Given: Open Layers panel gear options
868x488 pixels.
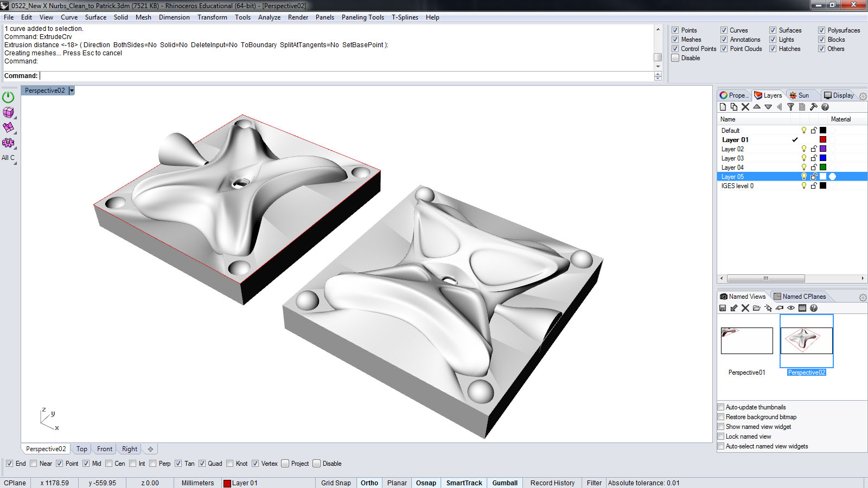Looking at the screenshot, I should pos(863,96).
